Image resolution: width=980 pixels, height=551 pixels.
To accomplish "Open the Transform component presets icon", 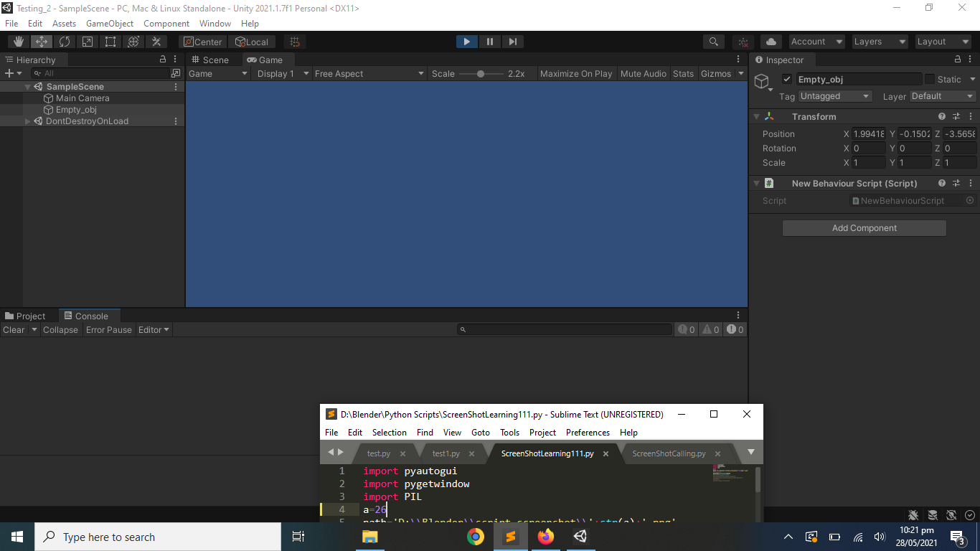I will pos(956,116).
